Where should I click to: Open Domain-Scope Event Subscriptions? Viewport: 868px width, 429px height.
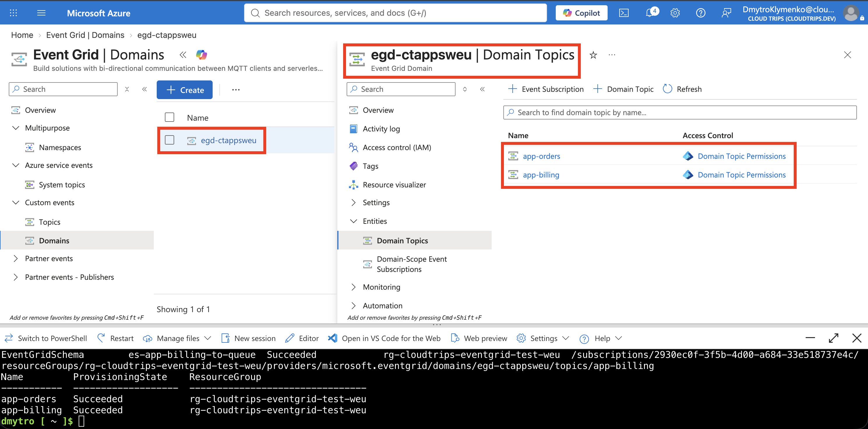point(412,264)
